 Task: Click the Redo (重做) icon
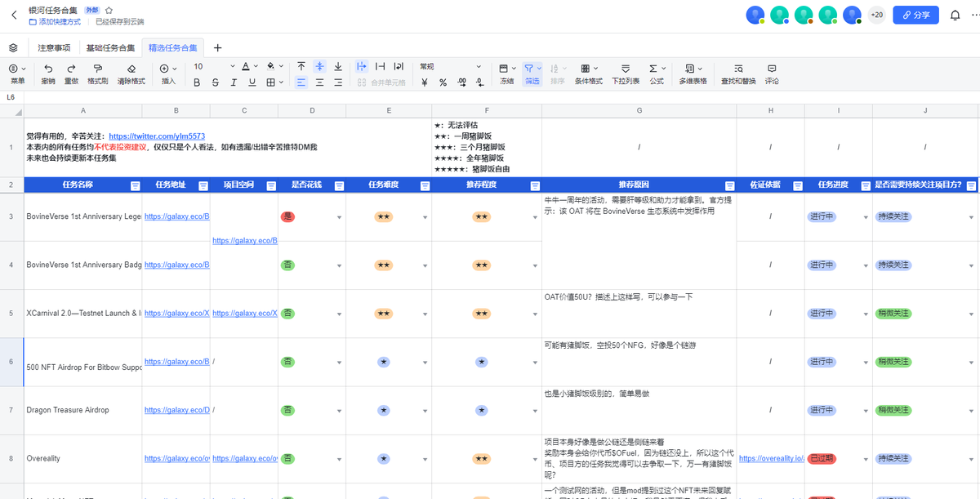(71, 69)
